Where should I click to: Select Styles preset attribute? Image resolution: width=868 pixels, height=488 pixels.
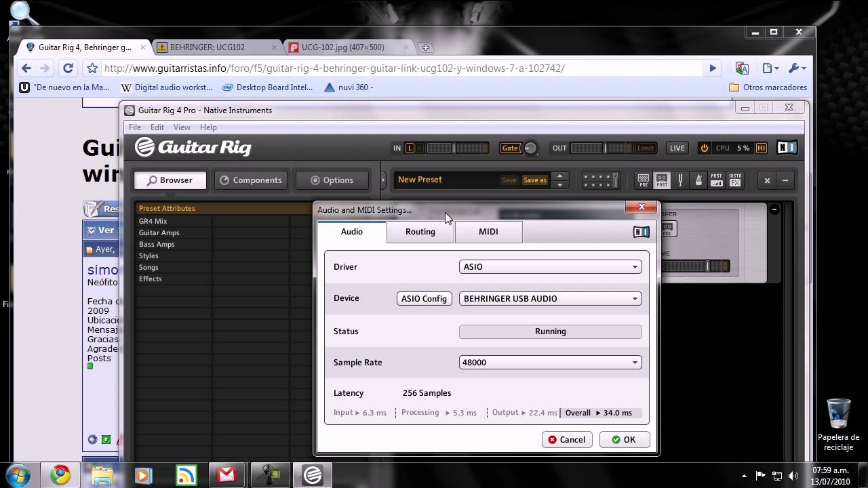(149, 256)
